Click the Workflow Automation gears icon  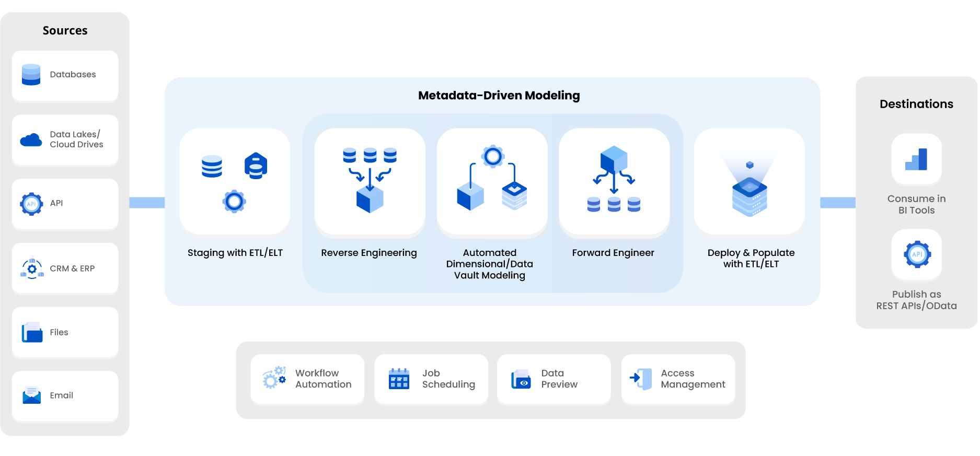pos(274,378)
